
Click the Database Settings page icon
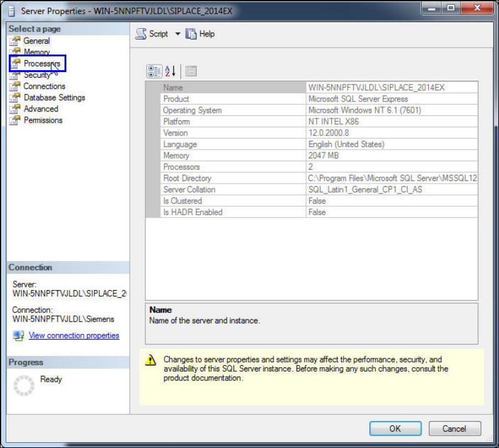pyautogui.click(x=14, y=98)
